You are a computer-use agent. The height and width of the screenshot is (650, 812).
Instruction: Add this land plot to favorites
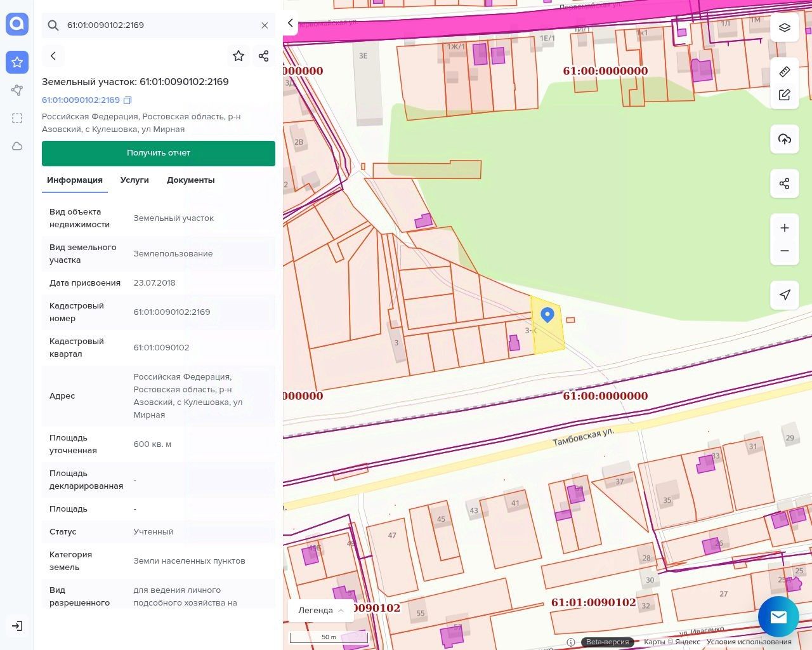click(239, 56)
